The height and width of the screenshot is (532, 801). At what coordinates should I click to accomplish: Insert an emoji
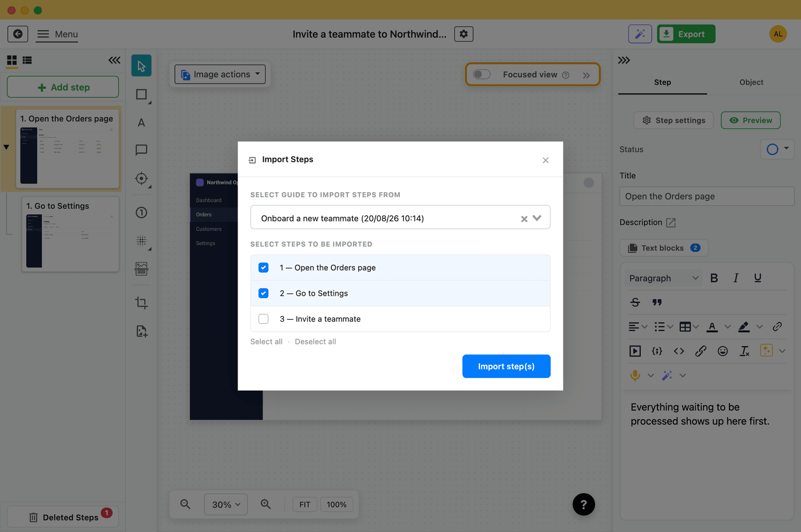pos(723,351)
